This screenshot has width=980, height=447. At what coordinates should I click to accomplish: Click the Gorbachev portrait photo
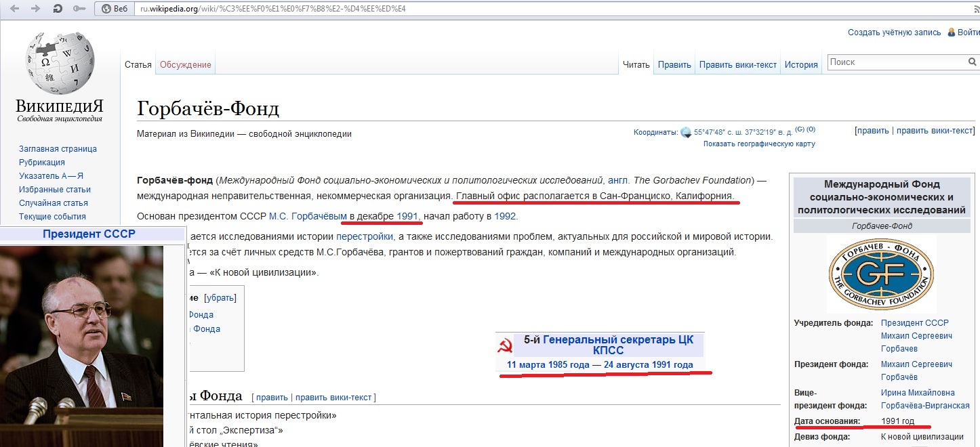[x=81, y=346]
